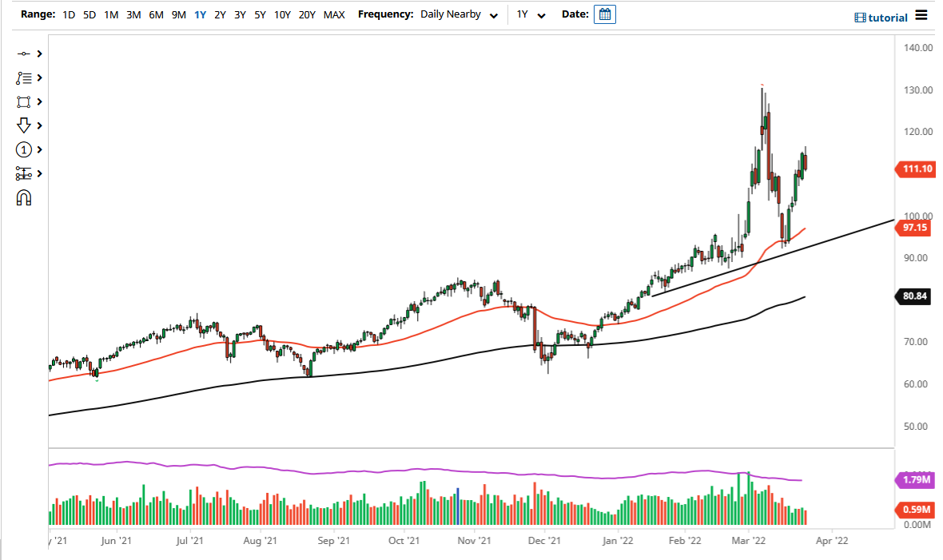Select the numbered circle annotation tool
Viewport: 943px width, 560px height.
click(25, 149)
